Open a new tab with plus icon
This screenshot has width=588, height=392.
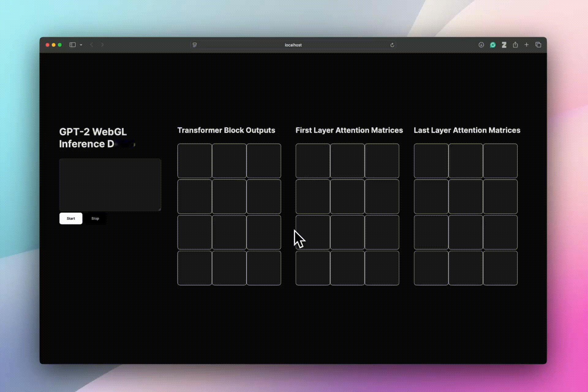[526, 45]
